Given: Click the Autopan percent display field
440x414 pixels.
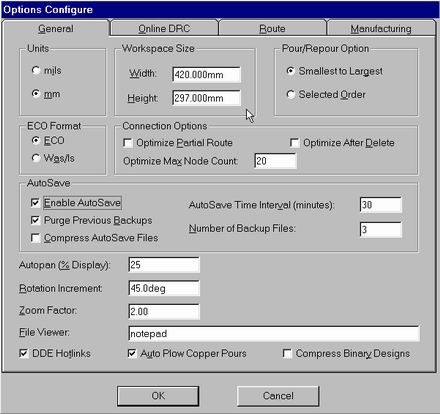Looking at the screenshot, I should (x=164, y=265).
